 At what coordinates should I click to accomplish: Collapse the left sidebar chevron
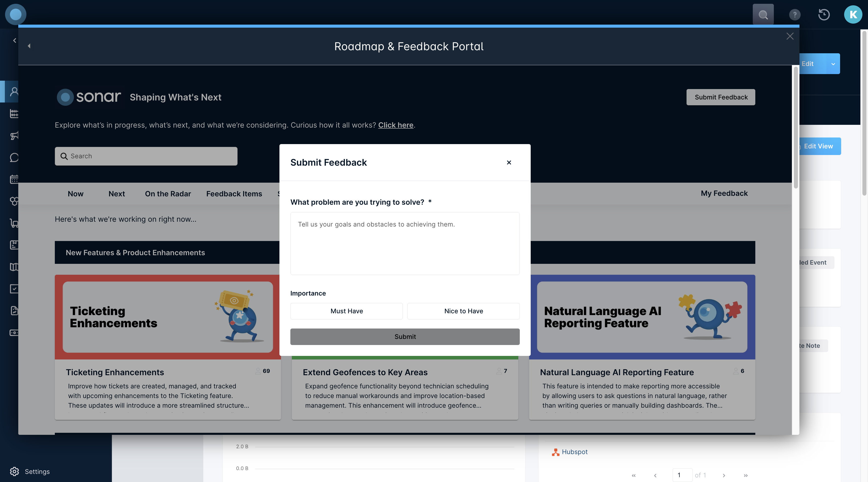(x=14, y=40)
